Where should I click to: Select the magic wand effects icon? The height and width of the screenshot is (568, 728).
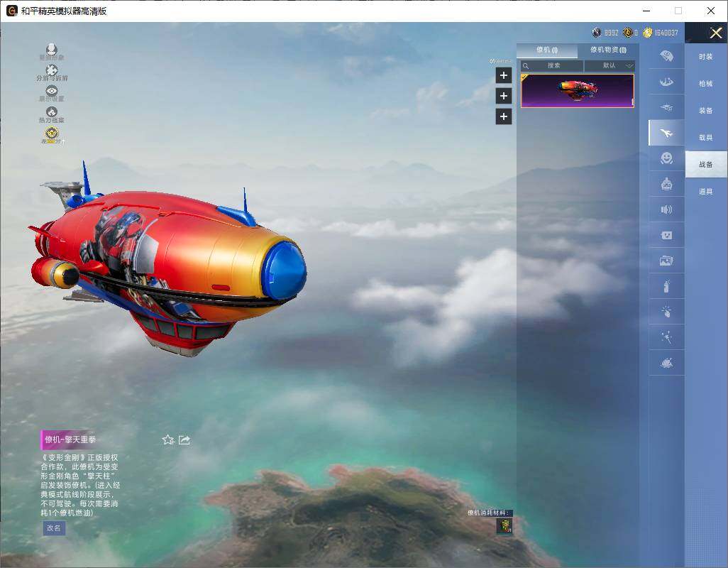pyautogui.click(x=666, y=337)
